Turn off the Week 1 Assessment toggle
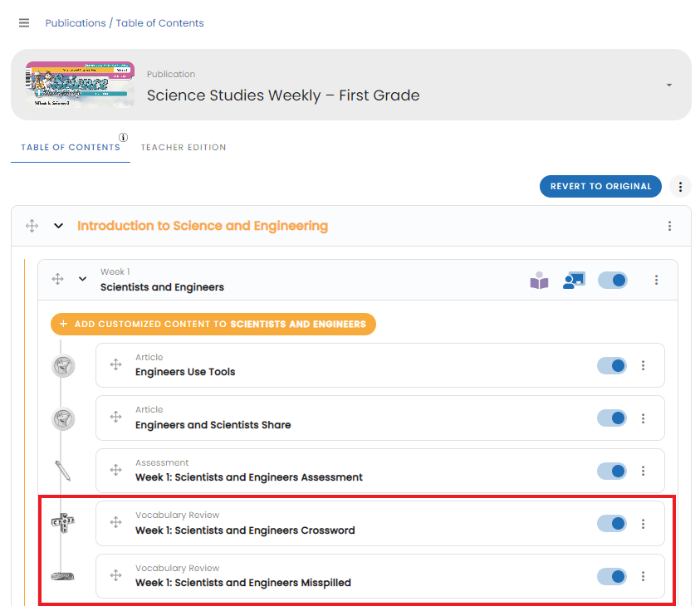Image resolution: width=700 pixels, height=606 pixels. [612, 471]
